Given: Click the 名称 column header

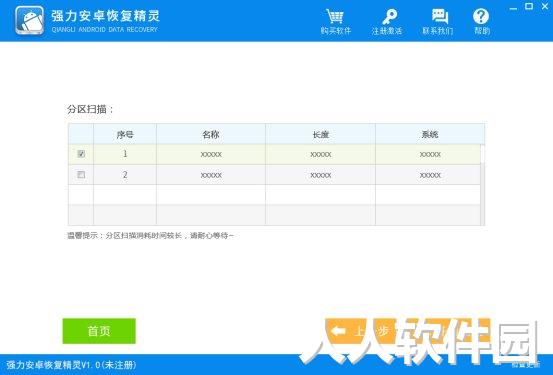Looking at the screenshot, I should click(x=211, y=134).
